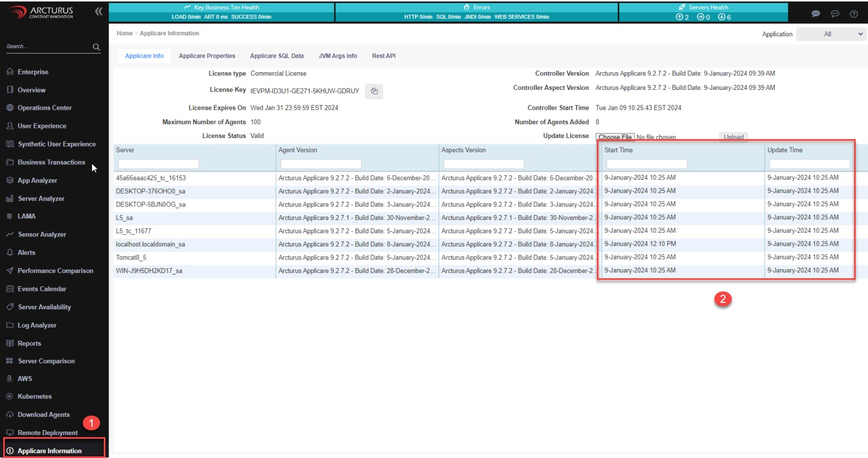Open the Application dropdown set to All
This screenshot has height=458, width=868.
831,34
